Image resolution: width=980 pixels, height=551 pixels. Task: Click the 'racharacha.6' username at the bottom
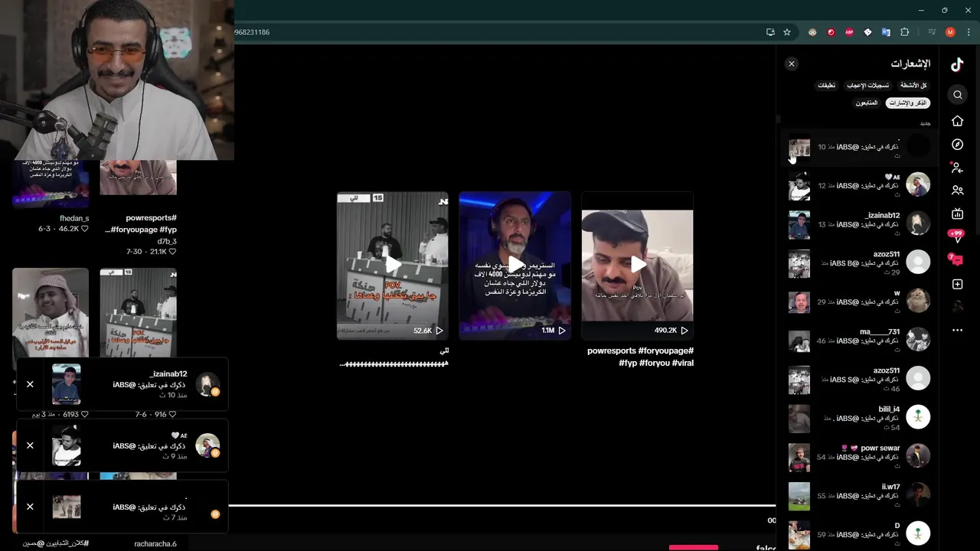coord(155,544)
